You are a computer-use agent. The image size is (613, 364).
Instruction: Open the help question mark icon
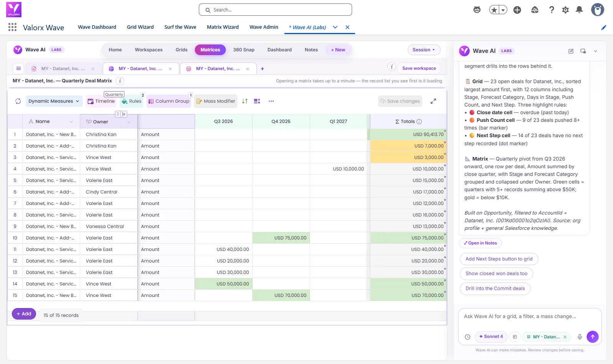(x=552, y=10)
